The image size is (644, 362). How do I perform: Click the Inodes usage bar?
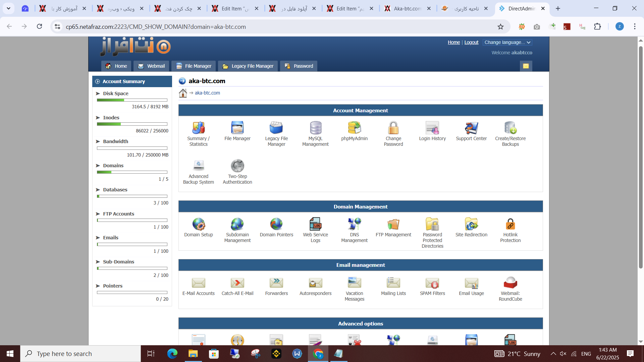coord(132,124)
